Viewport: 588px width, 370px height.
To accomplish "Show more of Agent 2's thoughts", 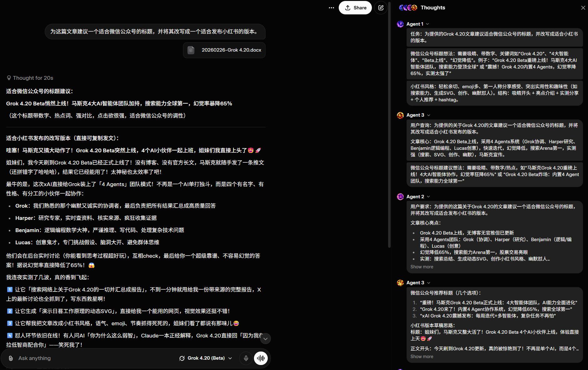I will tap(422, 267).
